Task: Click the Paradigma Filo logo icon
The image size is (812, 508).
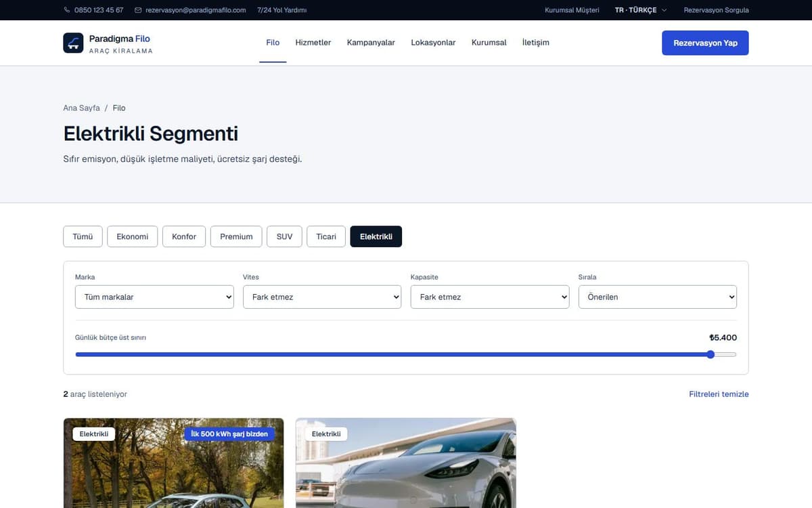Action: [x=73, y=43]
